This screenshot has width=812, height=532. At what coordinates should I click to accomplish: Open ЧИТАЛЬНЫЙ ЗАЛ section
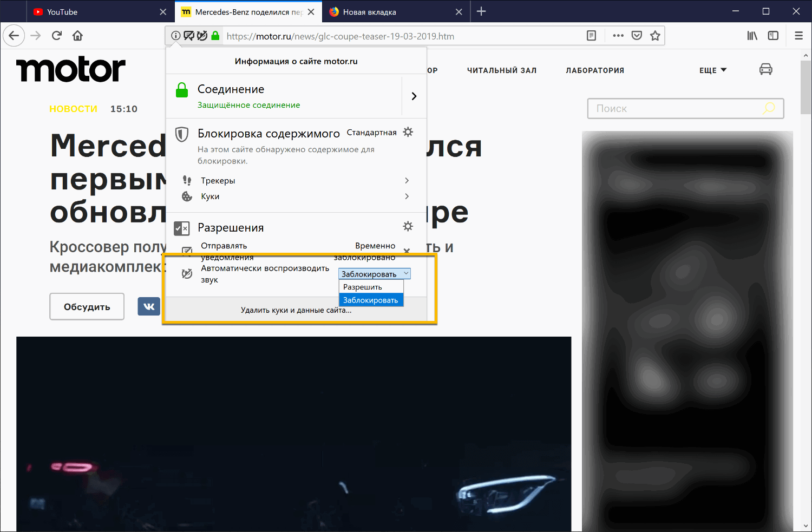pos(502,70)
